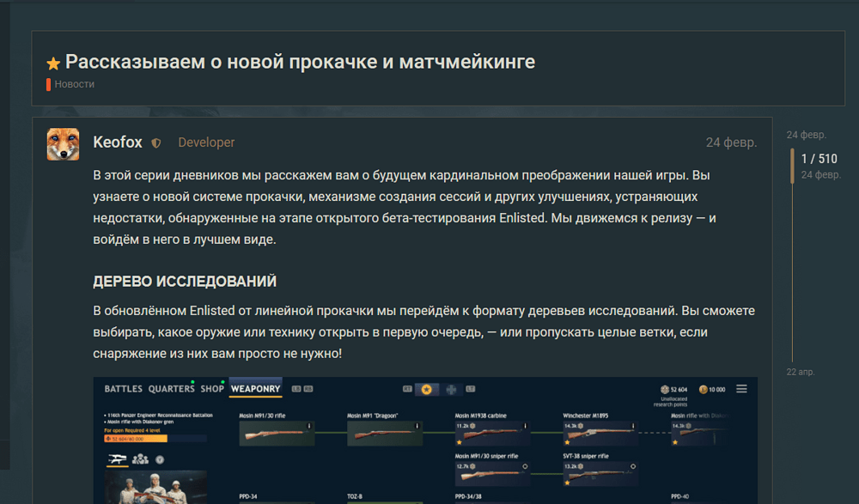The width and height of the screenshot is (859, 504).
Task: Click the 14.3k research cost on Winchester M1895
Action: [x=574, y=426]
